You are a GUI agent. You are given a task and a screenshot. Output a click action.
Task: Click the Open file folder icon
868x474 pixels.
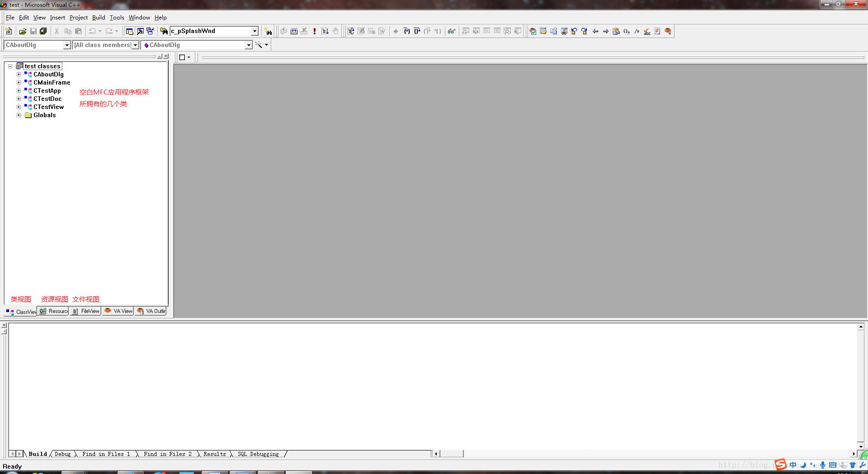[x=23, y=31]
